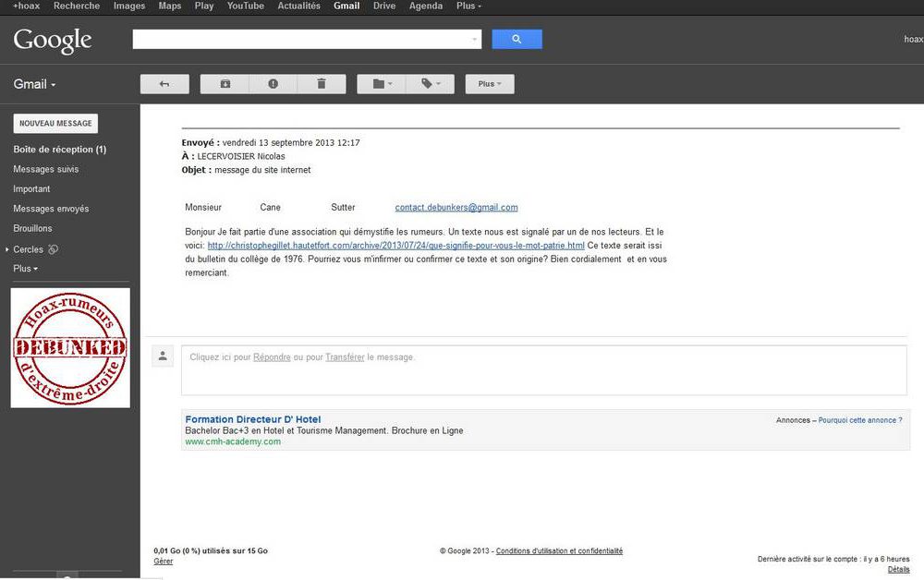Click the blue search magnifier button
This screenshot has width=924, height=580.
pos(517,39)
